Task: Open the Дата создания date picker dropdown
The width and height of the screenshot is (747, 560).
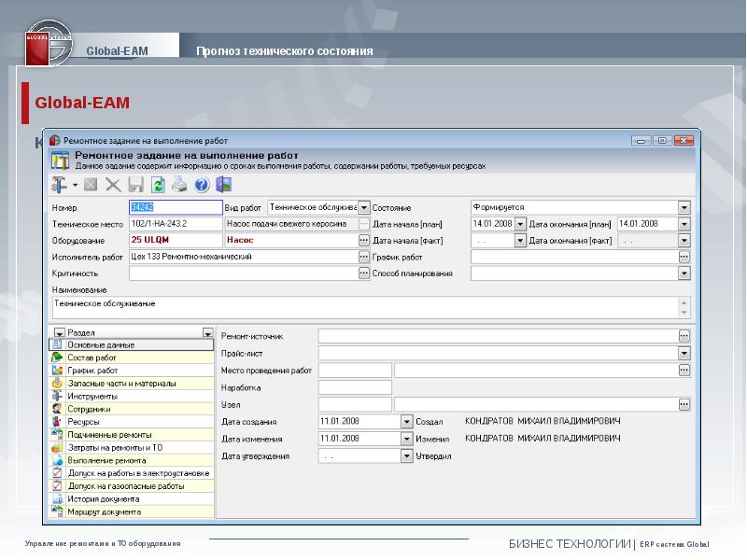Action: (406, 421)
